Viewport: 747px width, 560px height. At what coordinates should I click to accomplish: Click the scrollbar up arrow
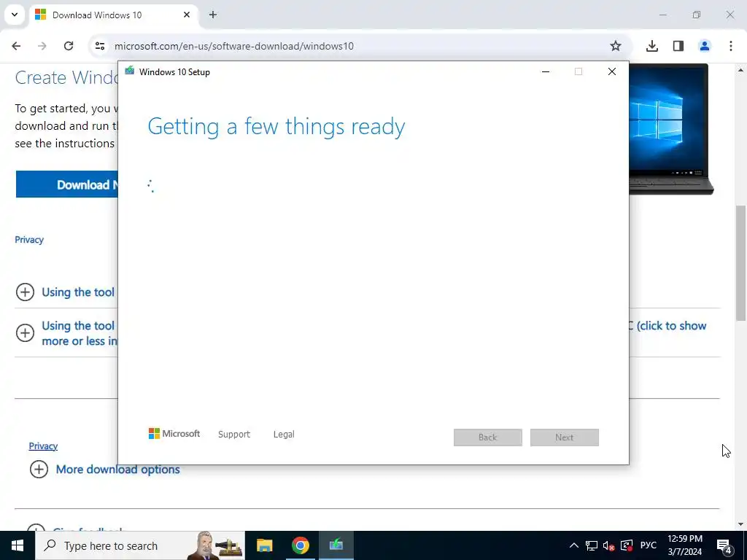(x=741, y=70)
